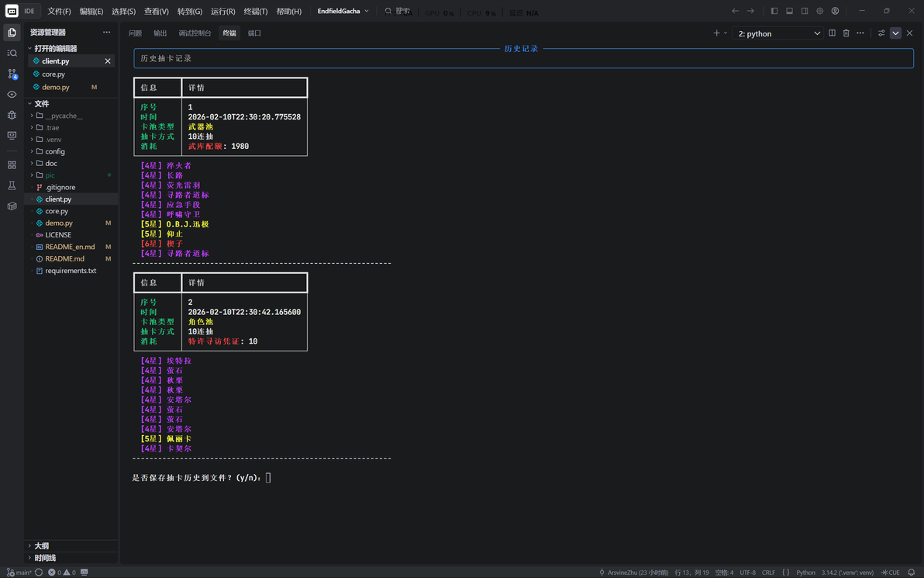Open the new terminal profile dropdown arrow
Image resolution: width=924 pixels, height=578 pixels.
tap(726, 33)
